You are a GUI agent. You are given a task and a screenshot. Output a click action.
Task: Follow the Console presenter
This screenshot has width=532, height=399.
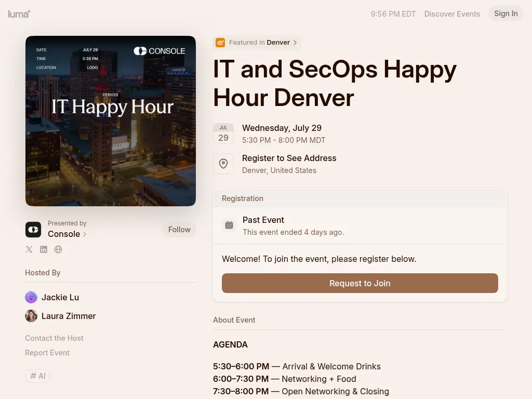coord(179,230)
